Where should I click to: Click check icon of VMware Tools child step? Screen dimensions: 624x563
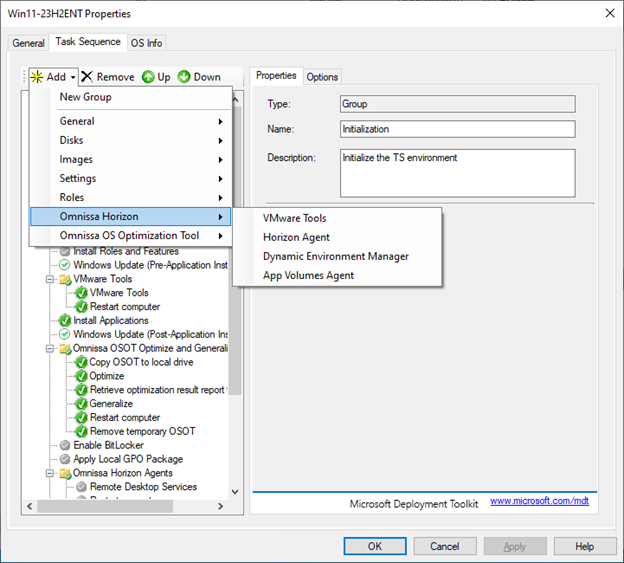click(x=81, y=293)
